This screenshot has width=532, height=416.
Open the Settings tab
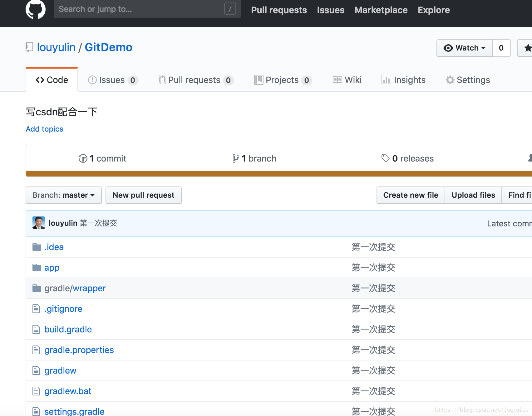coord(468,80)
